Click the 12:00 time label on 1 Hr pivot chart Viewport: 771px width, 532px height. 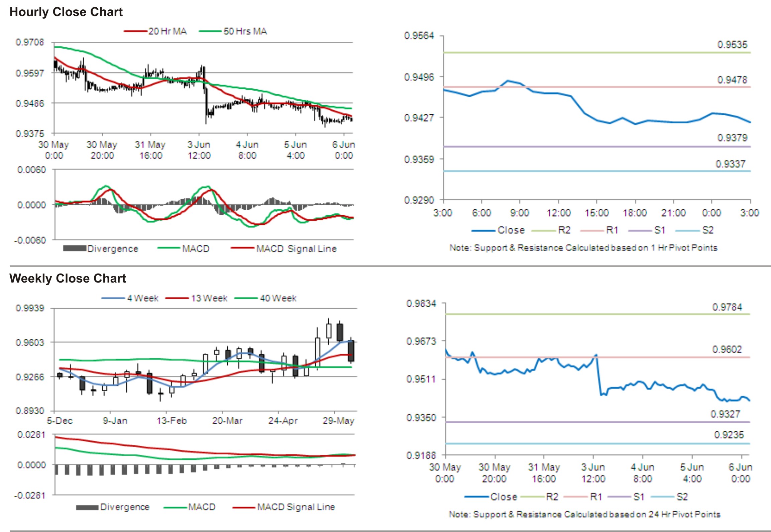pyautogui.click(x=559, y=213)
